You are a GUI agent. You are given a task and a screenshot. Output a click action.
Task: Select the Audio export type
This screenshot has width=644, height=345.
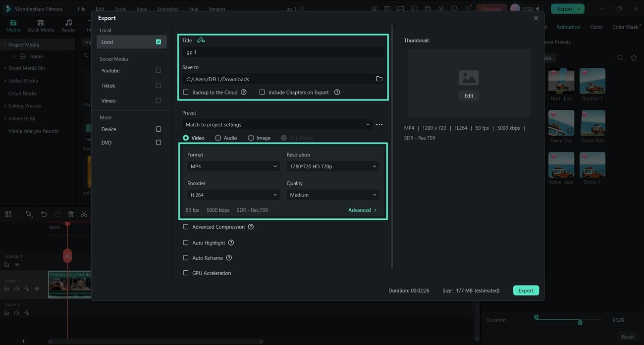(218, 138)
